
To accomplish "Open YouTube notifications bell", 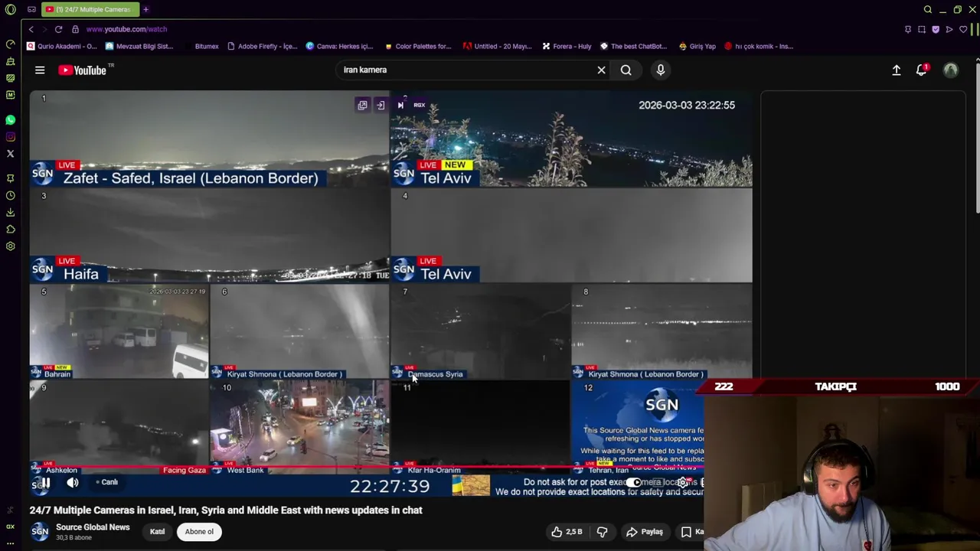I will point(922,70).
